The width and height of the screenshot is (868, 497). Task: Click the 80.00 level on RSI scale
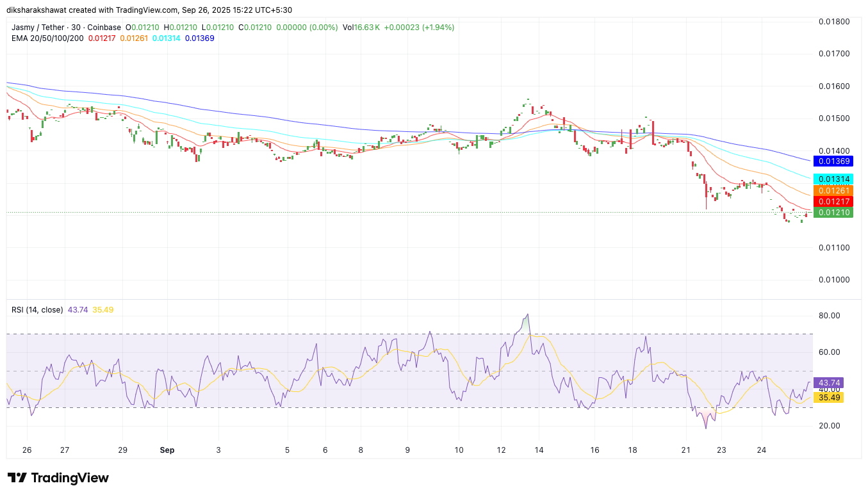point(829,316)
